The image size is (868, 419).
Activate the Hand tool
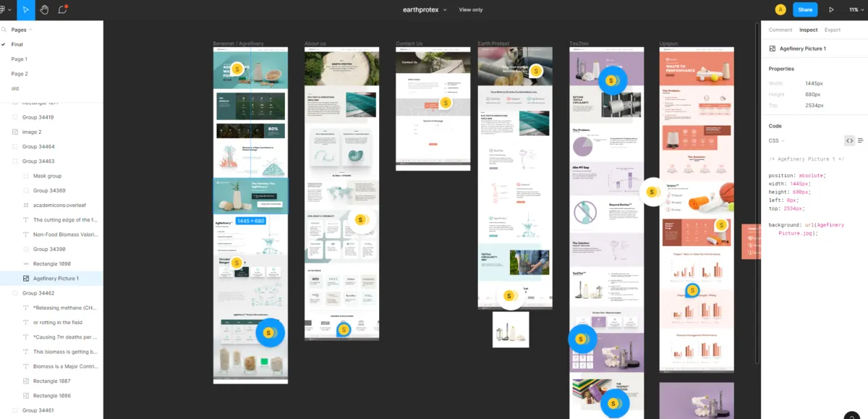point(44,9)
